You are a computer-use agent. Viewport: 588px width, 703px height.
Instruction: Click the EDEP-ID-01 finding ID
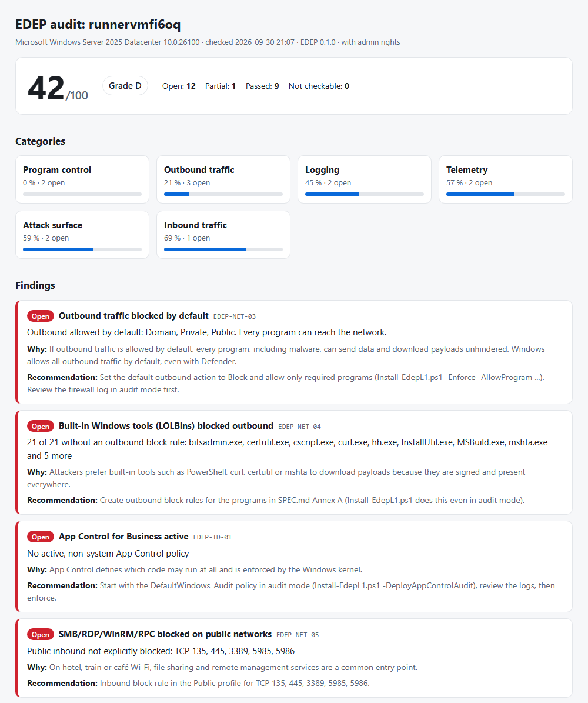click(212, 537)
